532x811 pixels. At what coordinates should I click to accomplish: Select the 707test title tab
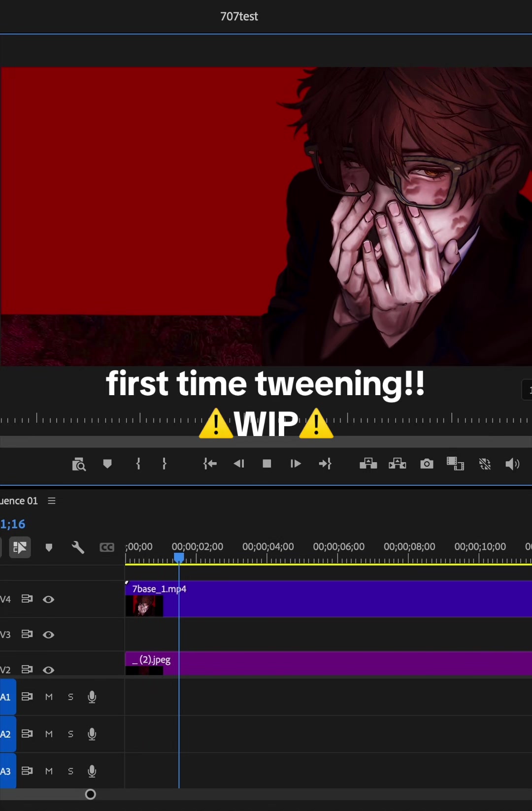[239, 16]
